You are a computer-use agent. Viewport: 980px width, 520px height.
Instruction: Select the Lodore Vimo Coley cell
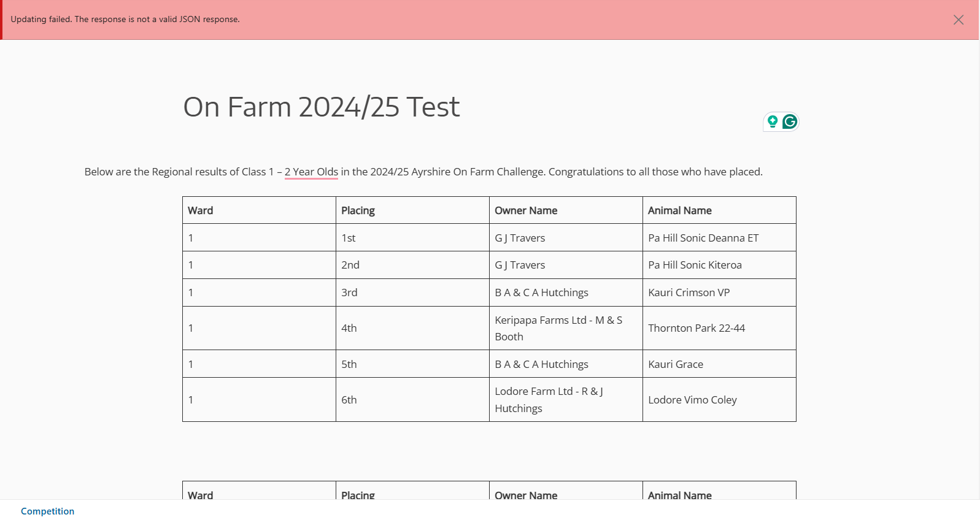[x=719, y=400]
